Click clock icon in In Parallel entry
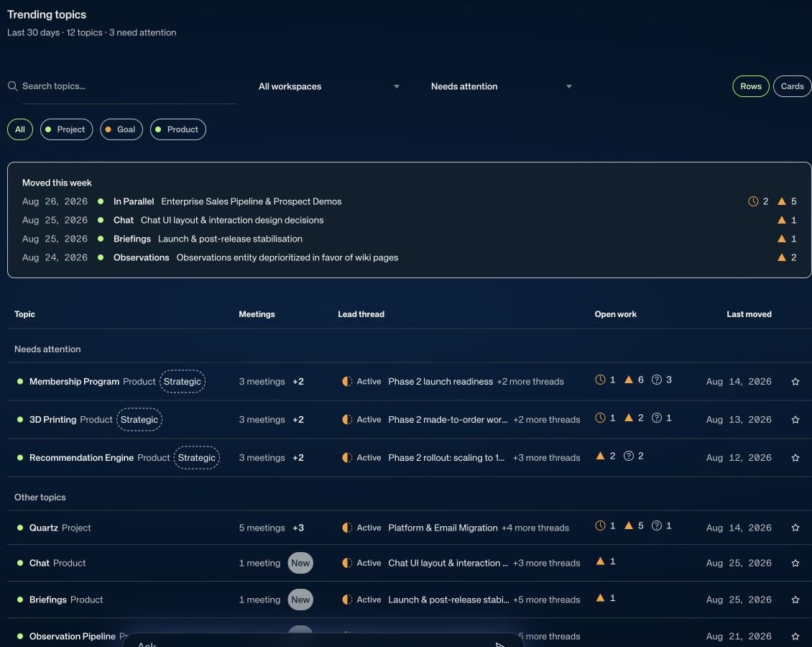The height and width of the screenshot is (647, 812). (754, 201)
